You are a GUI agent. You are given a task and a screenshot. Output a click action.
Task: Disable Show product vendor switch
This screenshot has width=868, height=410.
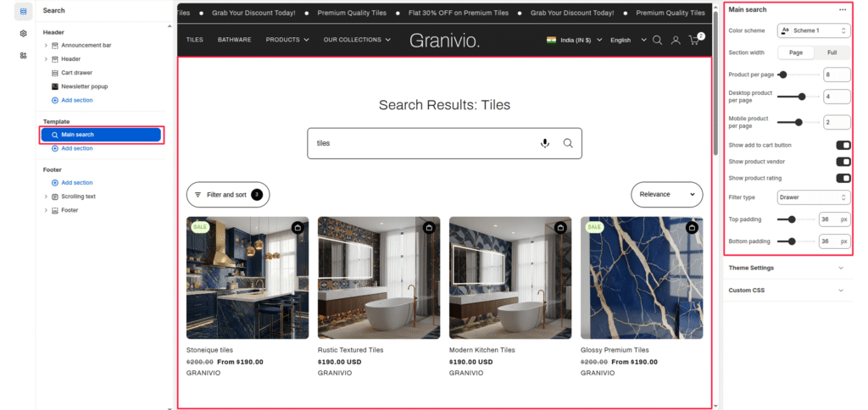pyautogui.click(x=843, y=162)
